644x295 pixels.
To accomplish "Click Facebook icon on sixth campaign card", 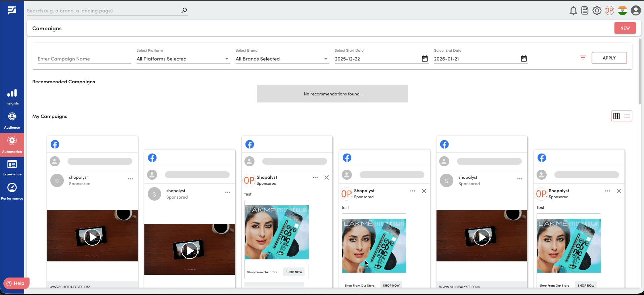I will coord(542,158).
